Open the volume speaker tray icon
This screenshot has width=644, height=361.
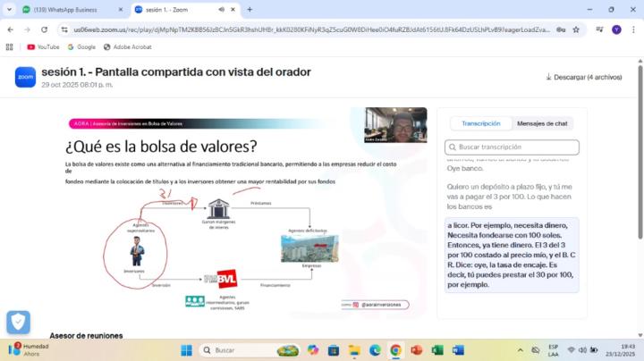pyautogui.click(x=582, y=350)
